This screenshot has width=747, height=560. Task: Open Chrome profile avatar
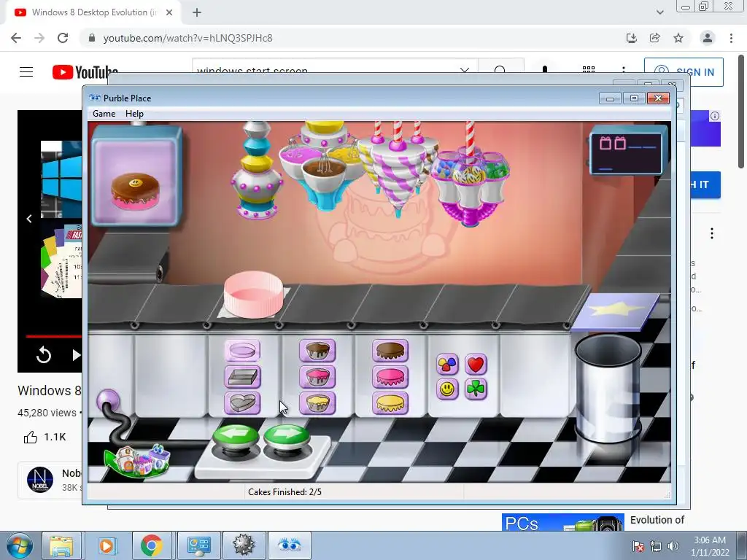708,38
